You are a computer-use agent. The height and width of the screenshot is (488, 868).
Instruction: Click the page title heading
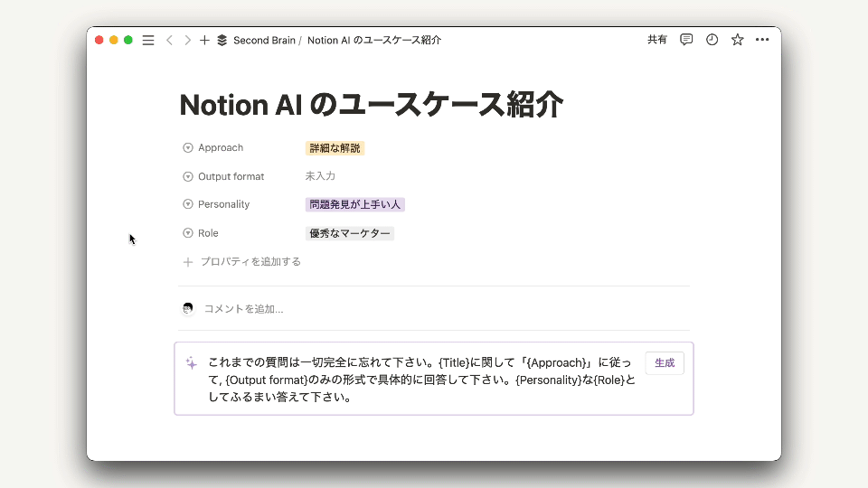[372, 105]
